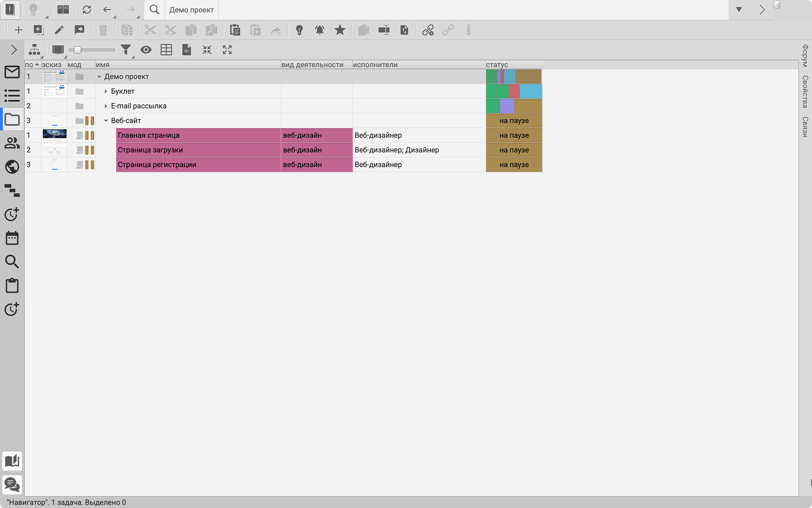Open the search magnifier sidebar icon

tap(12, 261)
